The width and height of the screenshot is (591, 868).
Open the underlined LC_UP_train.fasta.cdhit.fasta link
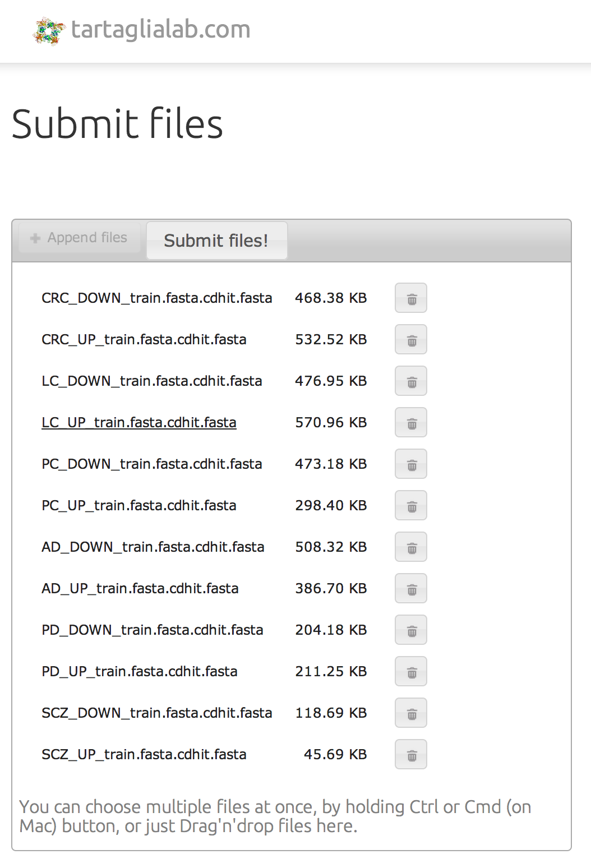coord(139,422)
